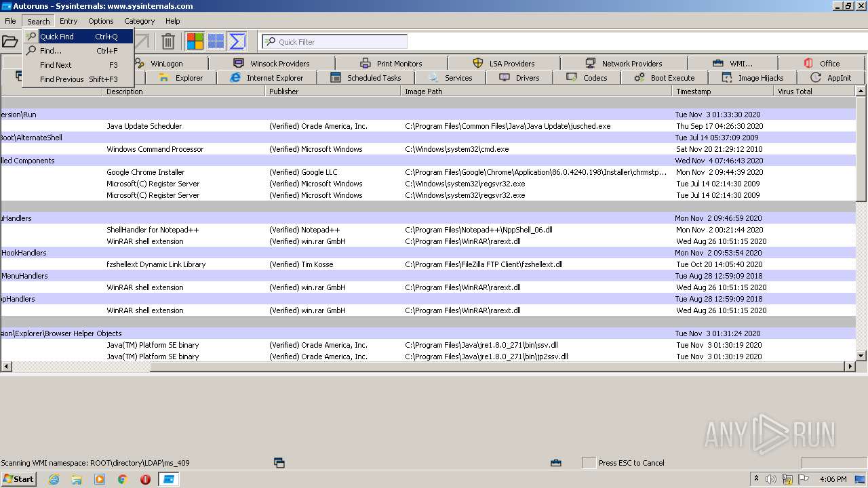The width and height of the screenshot is (868, 488).
Task: Click into the Quick Filter field
Action: pos(335,42)
